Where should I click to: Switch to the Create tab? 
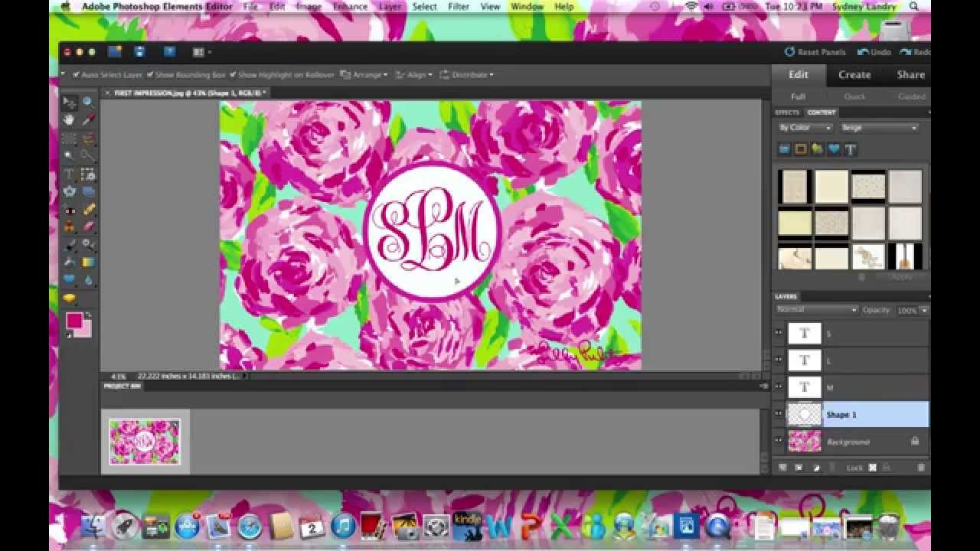pos(854,75)
